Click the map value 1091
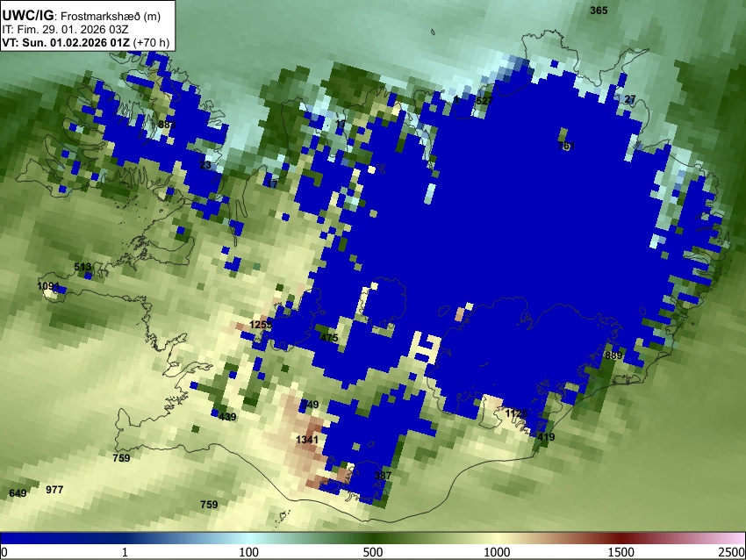 point(48,286)
